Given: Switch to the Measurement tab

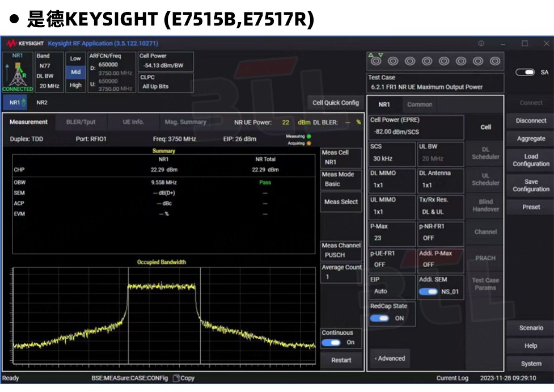Looking at the screenshot, I should 28,122.
